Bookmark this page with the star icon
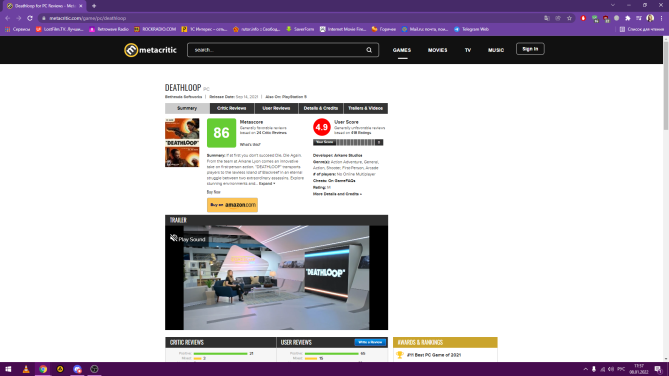Screen dimensions: 669x376 coord(569,18)
